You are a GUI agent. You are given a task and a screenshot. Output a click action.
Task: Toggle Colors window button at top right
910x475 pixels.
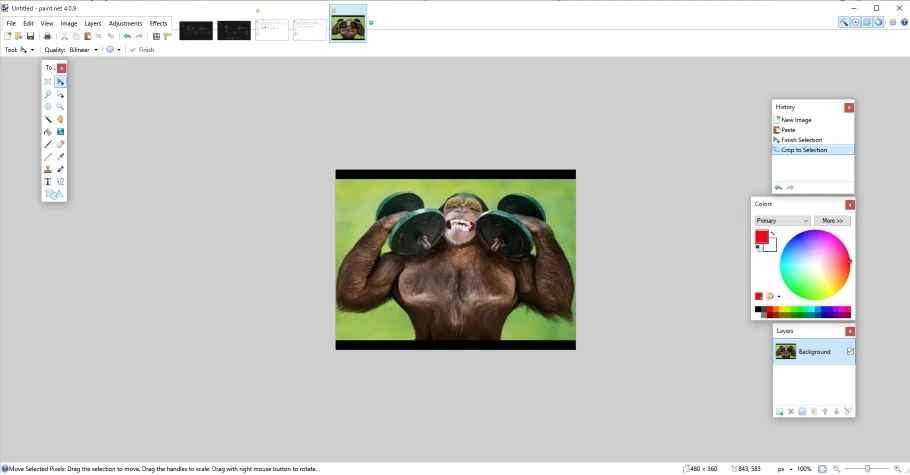tap(879, 22)
